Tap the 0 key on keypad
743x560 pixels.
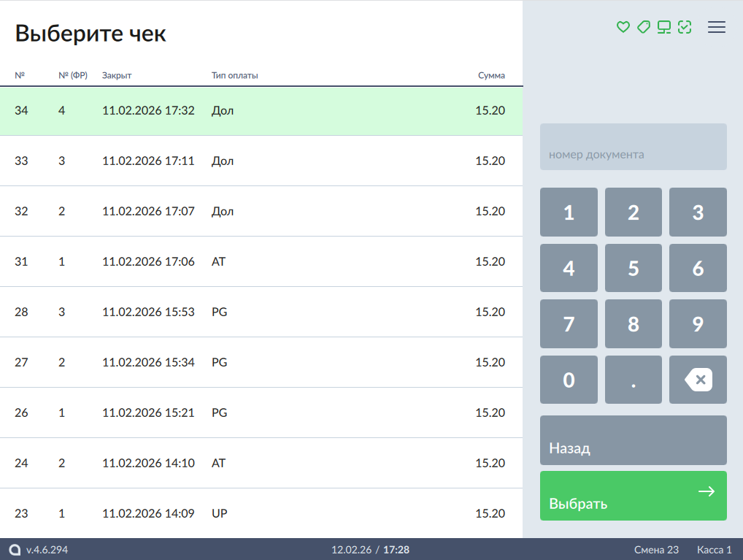(x=569, y=380)
